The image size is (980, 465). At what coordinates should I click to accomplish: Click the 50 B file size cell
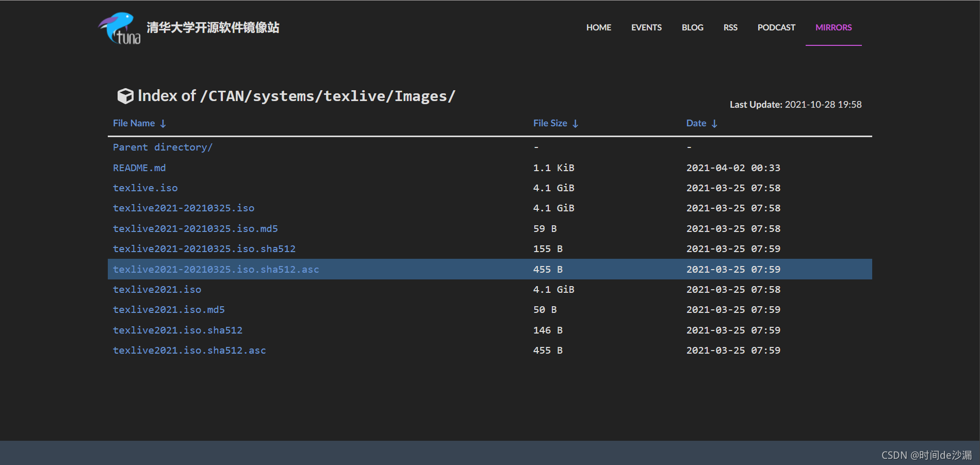(545, 310)
